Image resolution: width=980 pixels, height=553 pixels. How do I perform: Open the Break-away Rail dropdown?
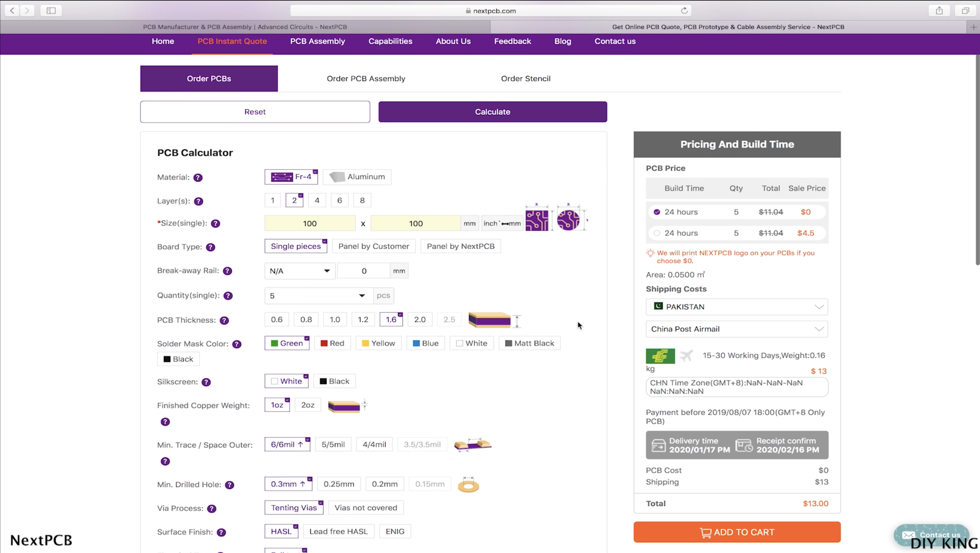click(x=299, y=270)
